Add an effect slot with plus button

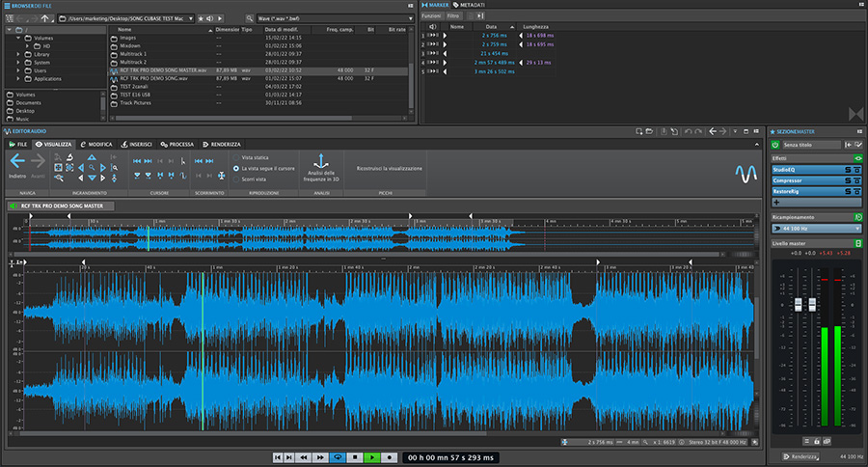pos(776,202)
